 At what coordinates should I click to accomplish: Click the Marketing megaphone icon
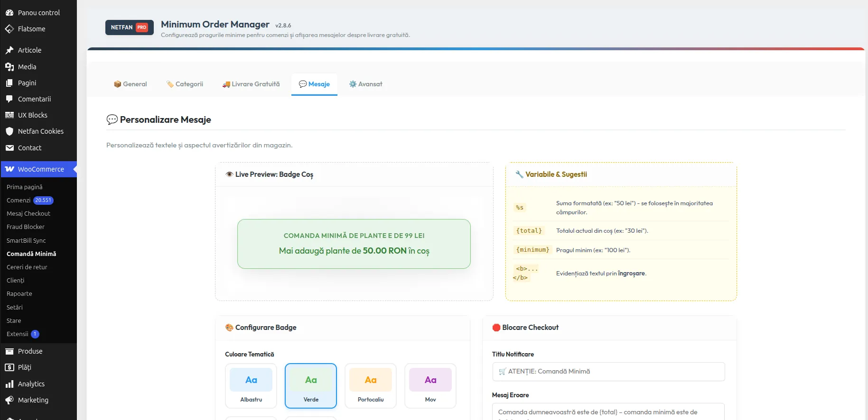pyautogui.click(x=9, y=400)
